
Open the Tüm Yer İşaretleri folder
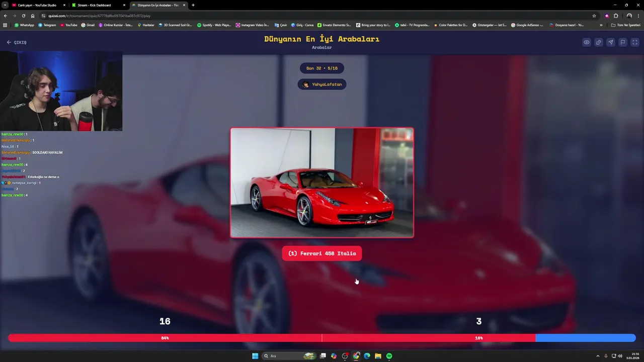626,25
